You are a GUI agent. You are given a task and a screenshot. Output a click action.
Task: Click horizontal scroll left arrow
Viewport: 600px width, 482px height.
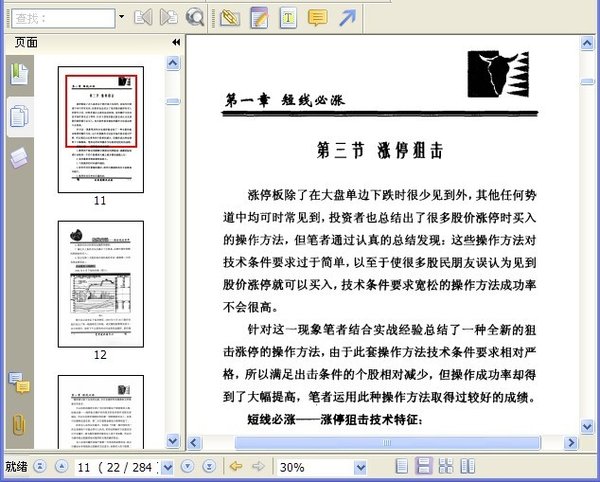point(194,443)
